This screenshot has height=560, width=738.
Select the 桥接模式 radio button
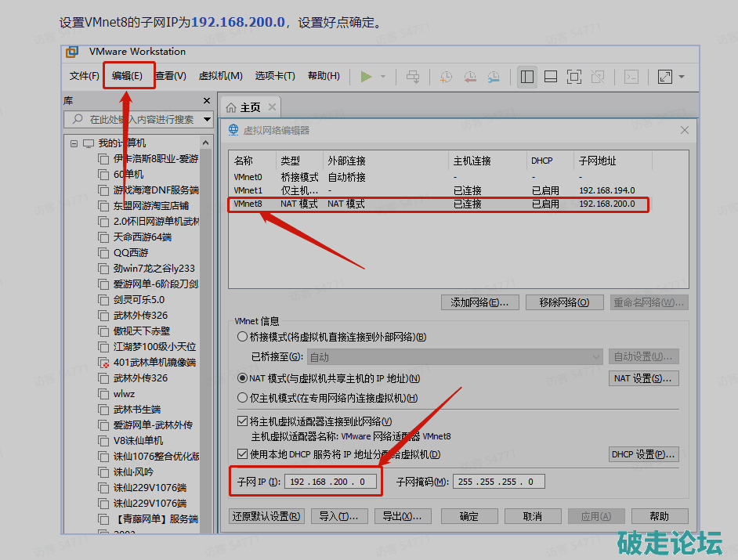click(x=242, y=338)
